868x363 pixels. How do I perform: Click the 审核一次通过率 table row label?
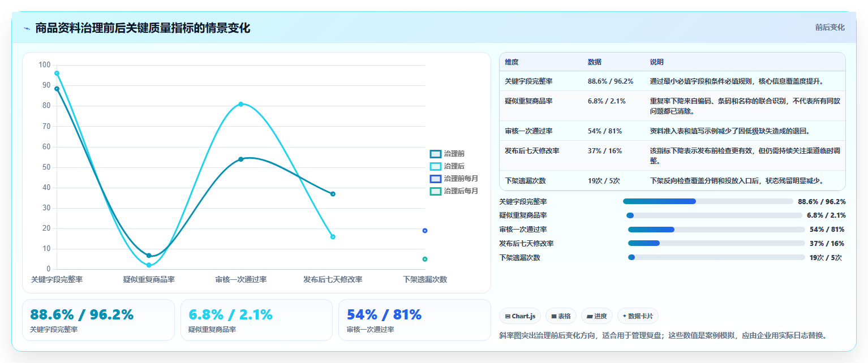[x=528, y=131]
